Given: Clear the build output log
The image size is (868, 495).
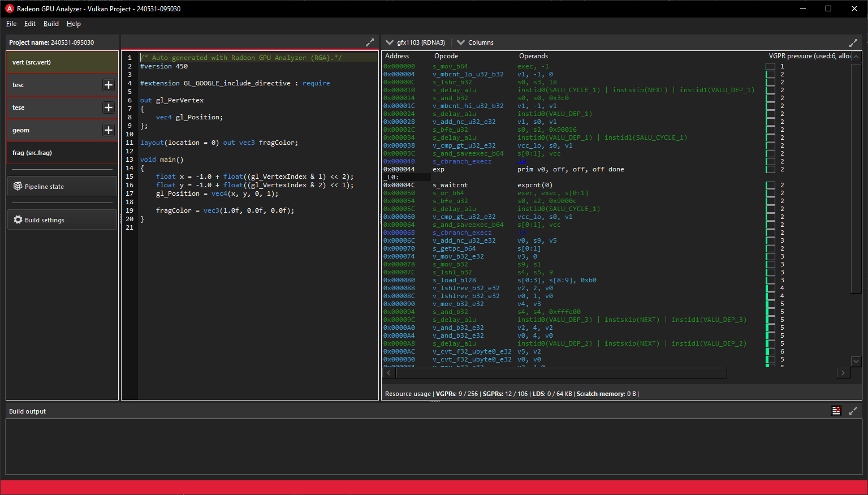Looking at the screenshot, I should 836,411.
